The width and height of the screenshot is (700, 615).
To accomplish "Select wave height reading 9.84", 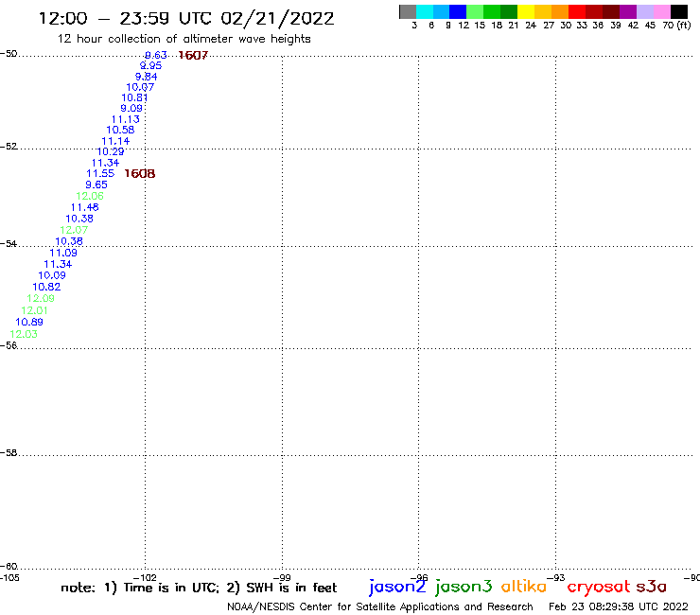I will (x=146, y=77).
